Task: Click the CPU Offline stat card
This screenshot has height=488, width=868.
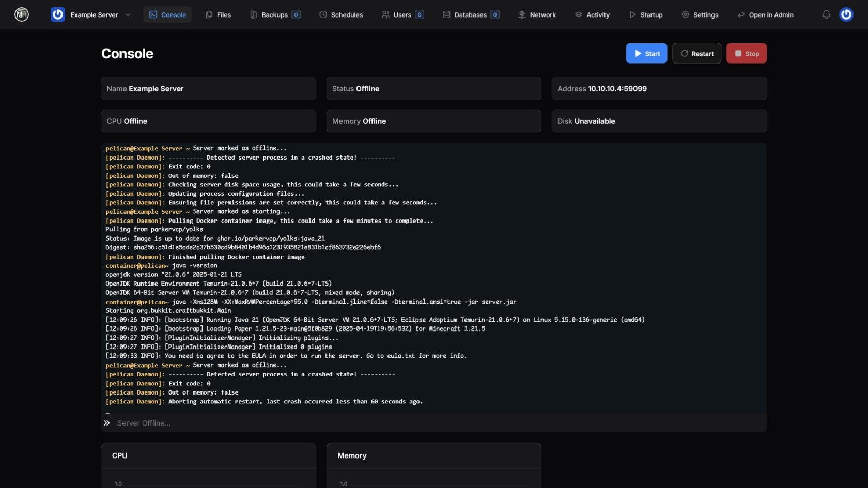Action: click(x=209, y=121)
